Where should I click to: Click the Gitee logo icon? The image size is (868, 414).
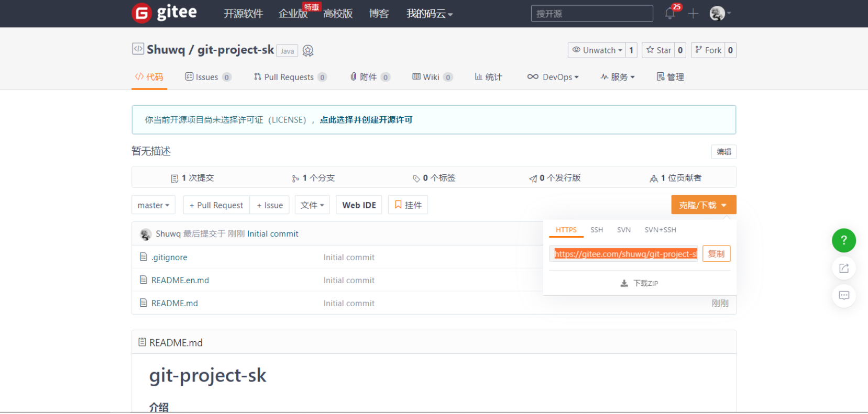[142, 13]
